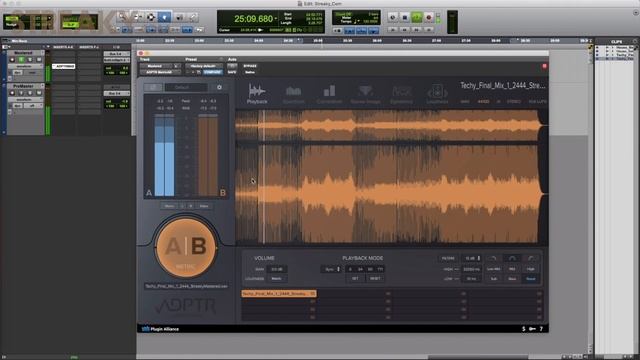Open the Spectrum tab in MetricAB
This screenshot has width=640, height=360.
click(293, 94)
